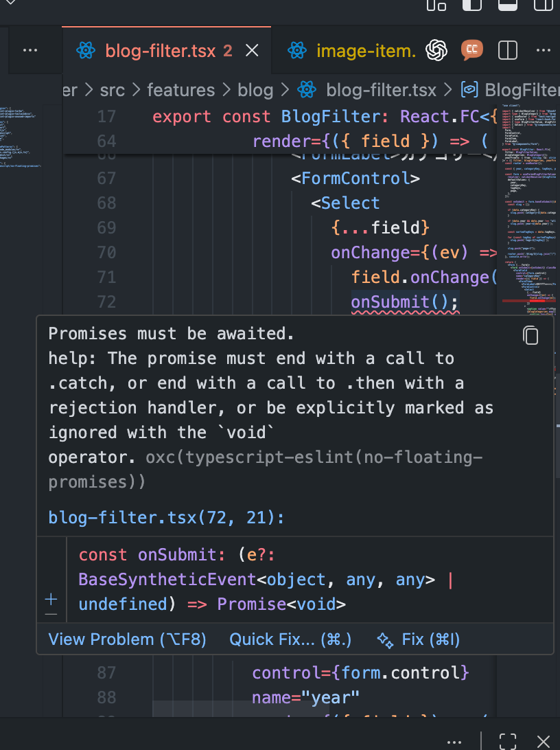Switch to the blog-filter.tsx editor tab
Image resolution: width=560 pixels, height=750 pixels.
tap(167, 50)
